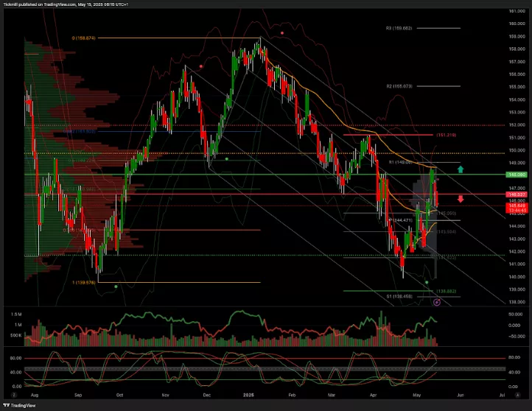Click the purple lightning event icon
Image resolution: width=532 pixels, height=411 pixels.
click(x=437, y=302)
